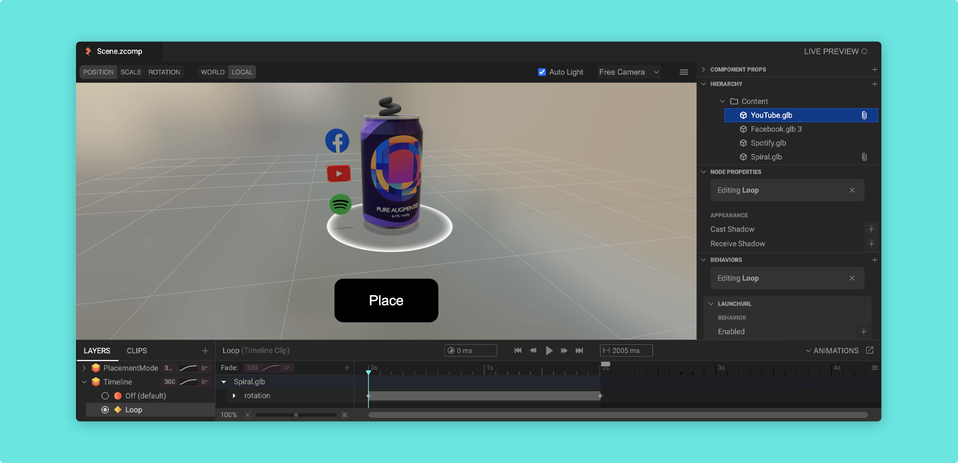Pop out the Animations panel
Screen dimensions: 958x463
click(x=869, y=351)
